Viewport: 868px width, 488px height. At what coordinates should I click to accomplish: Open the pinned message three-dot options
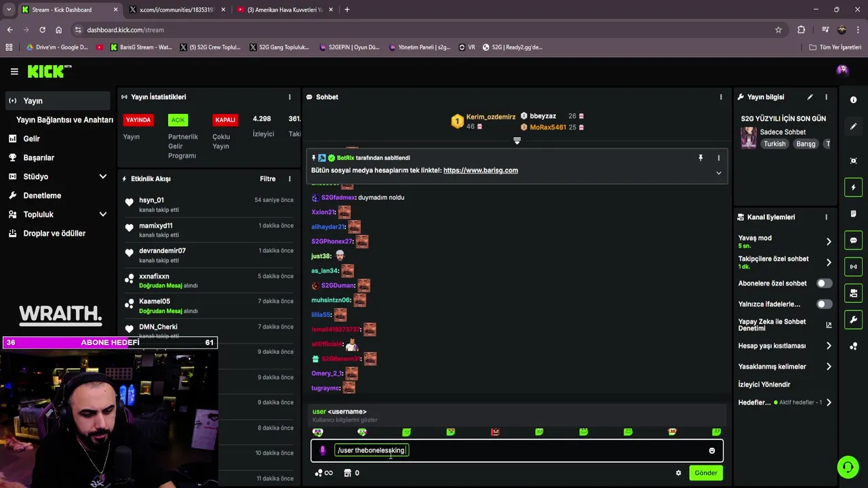(719, 158)
